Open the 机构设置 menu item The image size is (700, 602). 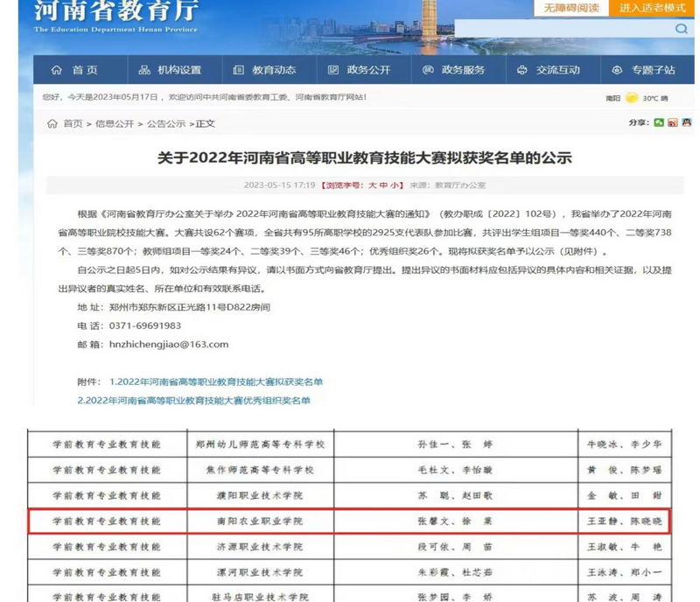coord(175,70)
